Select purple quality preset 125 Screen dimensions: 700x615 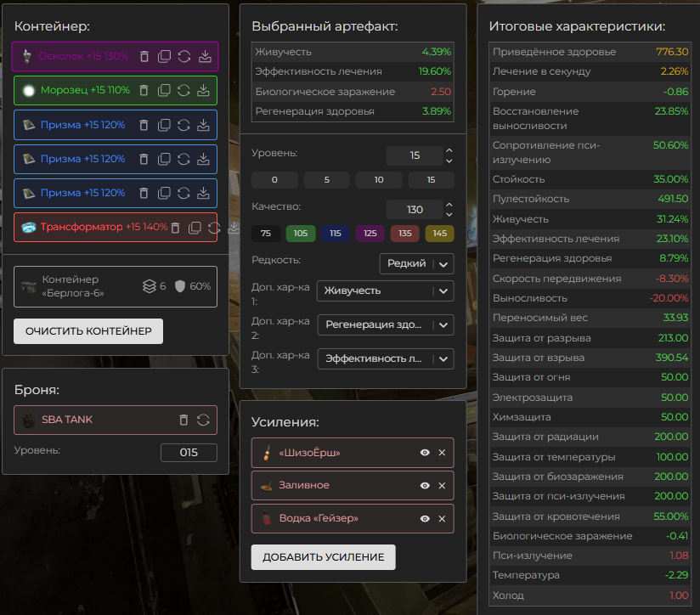click(x=370, y=234)
